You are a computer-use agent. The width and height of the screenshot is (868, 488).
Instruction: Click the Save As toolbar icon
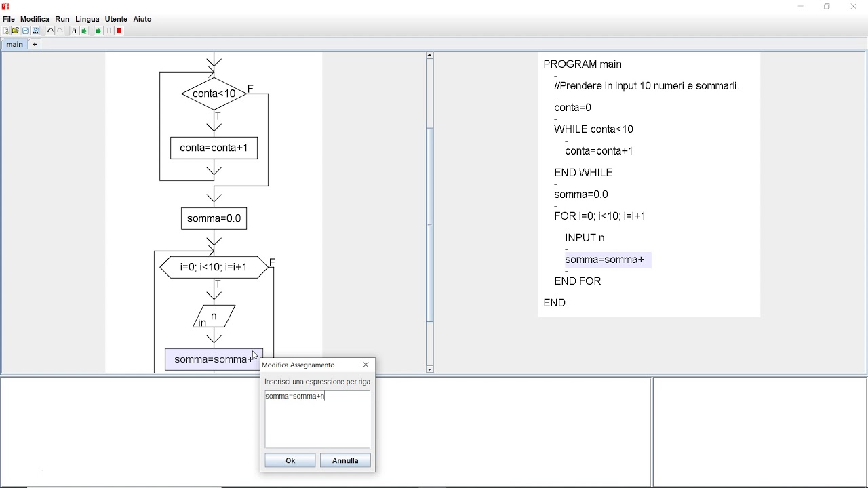[x=35, y=30]
